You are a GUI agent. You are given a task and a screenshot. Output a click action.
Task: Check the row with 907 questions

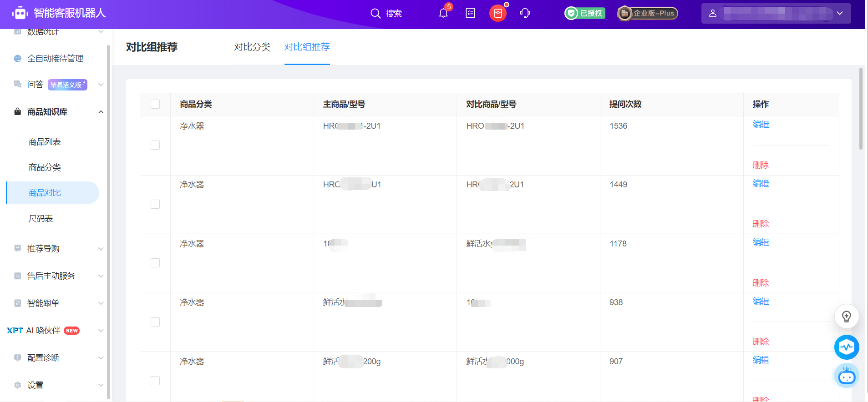coord(155,381)
